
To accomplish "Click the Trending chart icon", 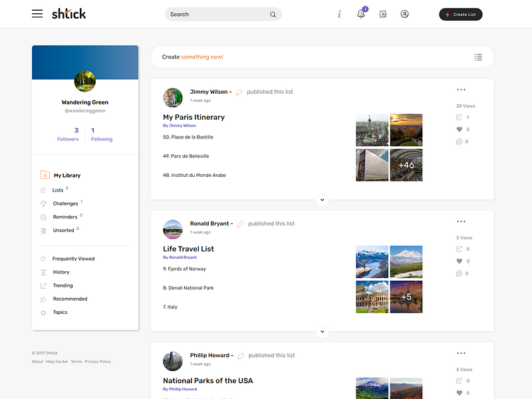I will (x=43, y=286).
